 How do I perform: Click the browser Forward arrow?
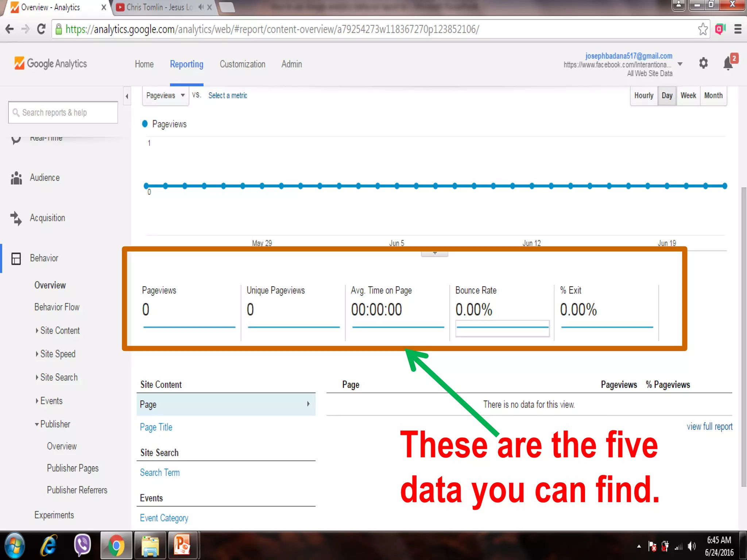pos(25,29)
